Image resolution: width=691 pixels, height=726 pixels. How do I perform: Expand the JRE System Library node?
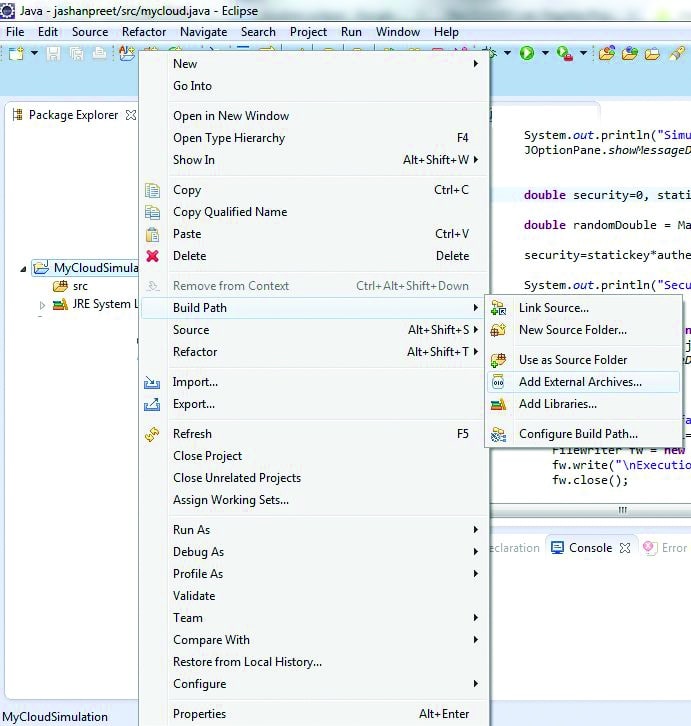[x=42, y=305]
